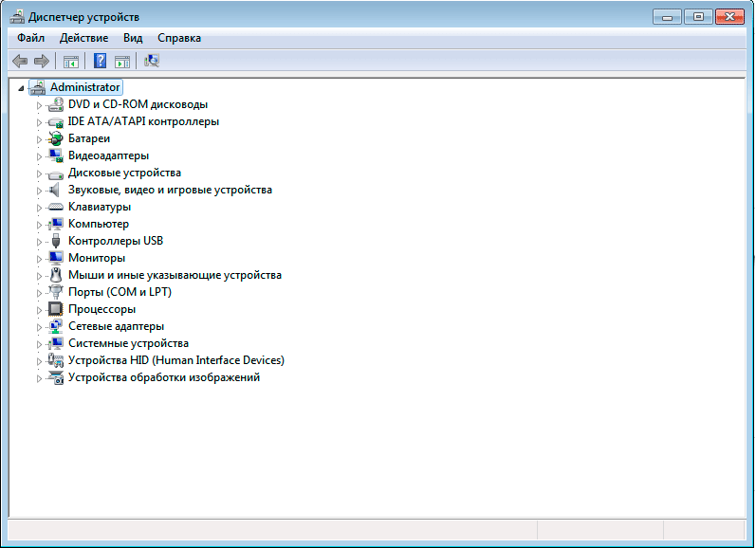Viewport: 756px width, 548px height.
Task: Expand the Сетевые адаптеры node
Action: pos(39,327)
